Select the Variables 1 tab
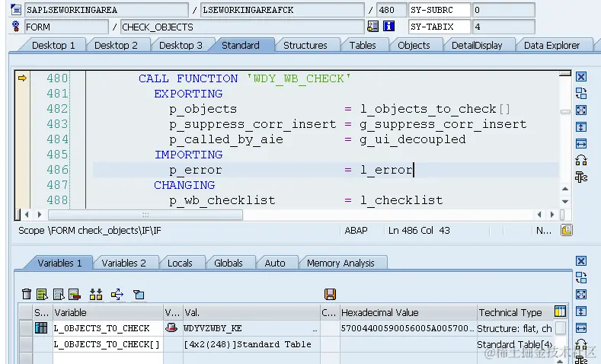 (x=59, y=263)
